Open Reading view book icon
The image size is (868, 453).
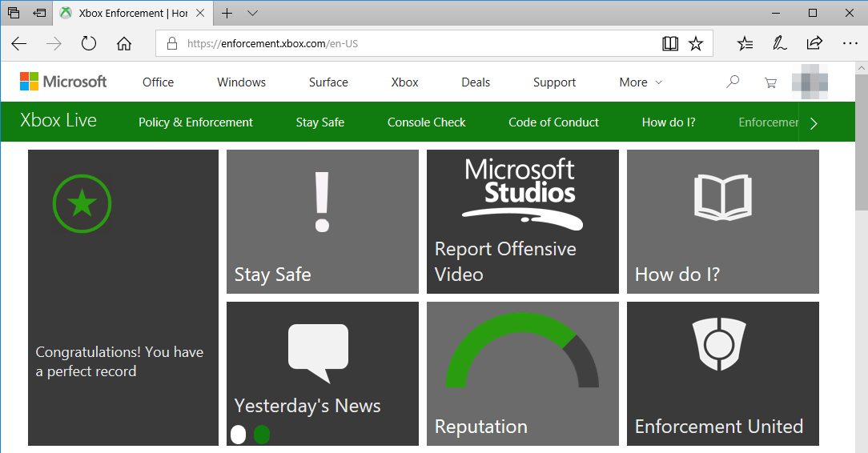[x=670, y=43]
